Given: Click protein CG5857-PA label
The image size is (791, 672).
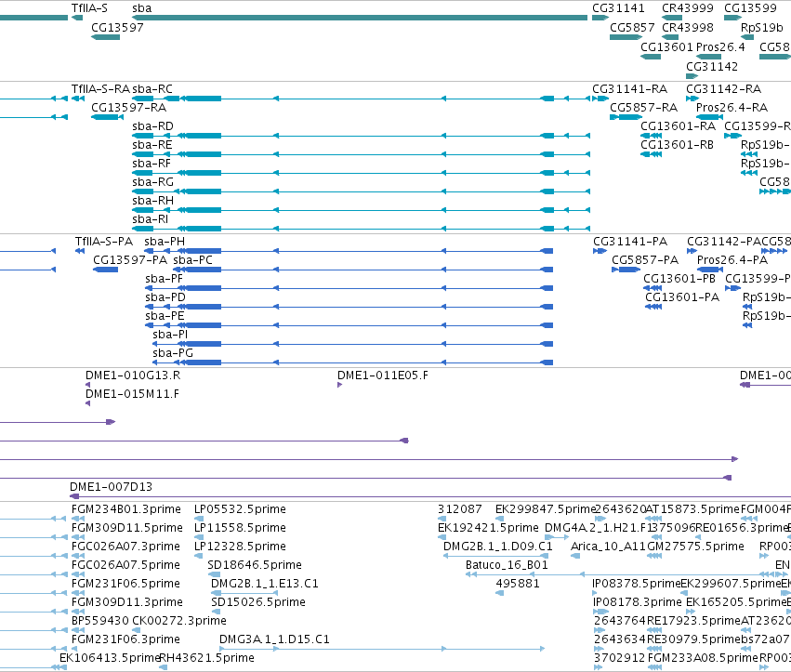Looking at the screenshot, I should click(645, 260).
